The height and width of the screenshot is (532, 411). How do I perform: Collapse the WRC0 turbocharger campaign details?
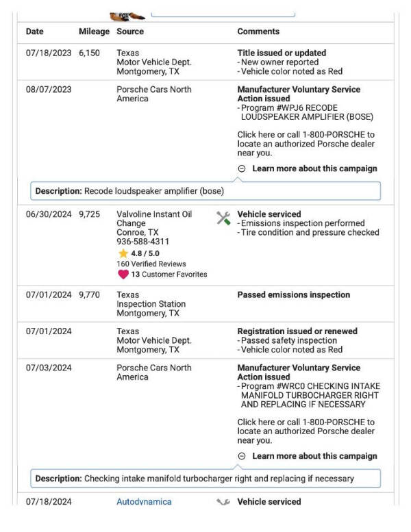pos(241,456)
